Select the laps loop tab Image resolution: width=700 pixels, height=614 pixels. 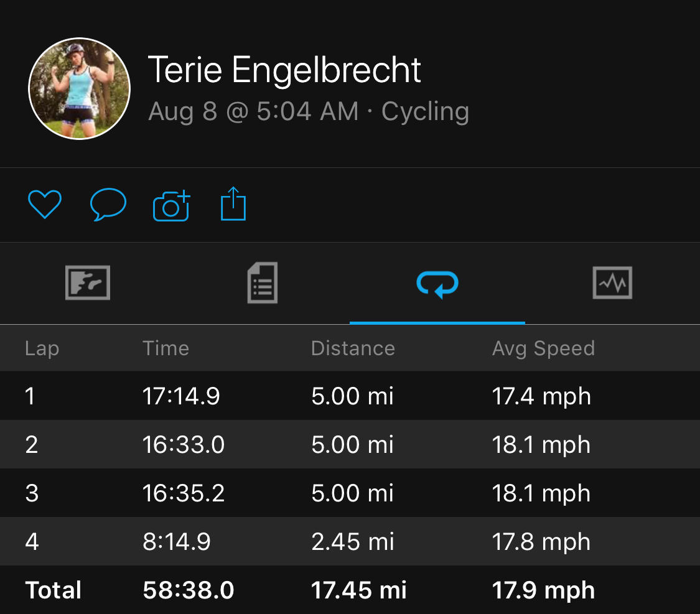[x=437, y=284]
